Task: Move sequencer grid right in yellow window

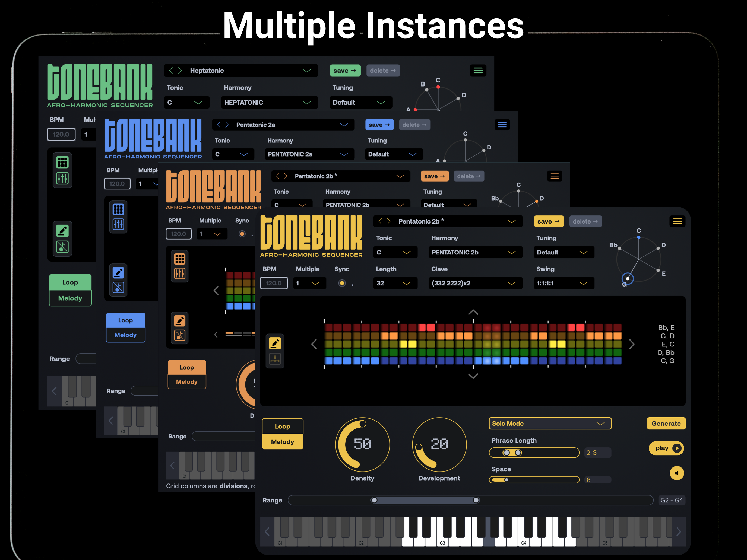Action: (x=632, y=344)
